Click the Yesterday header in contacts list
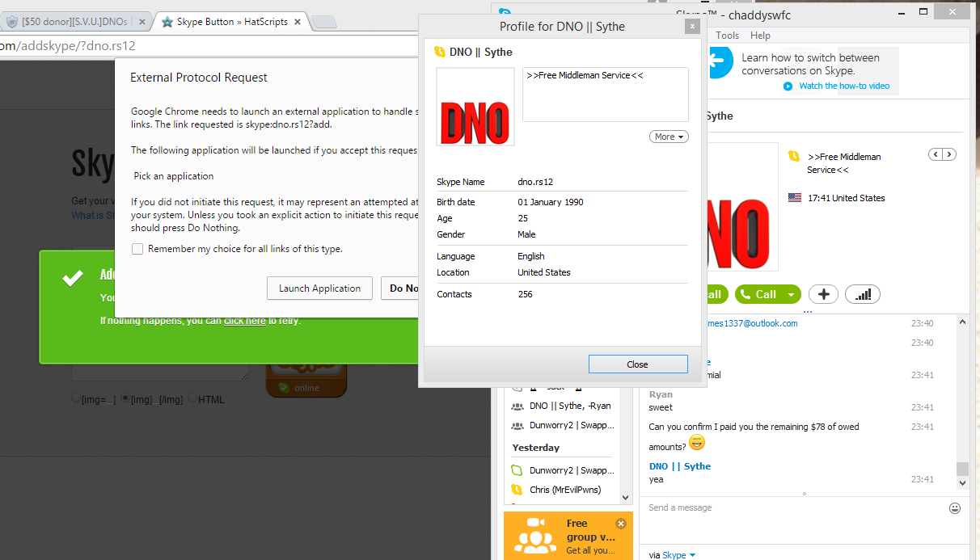980x560 pixels. tap(535, 448)
